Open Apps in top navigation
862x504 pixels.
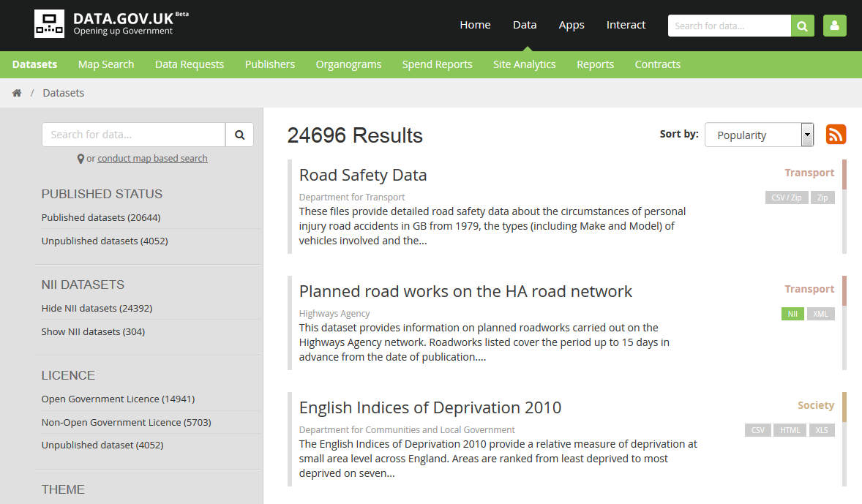[571, 26]
